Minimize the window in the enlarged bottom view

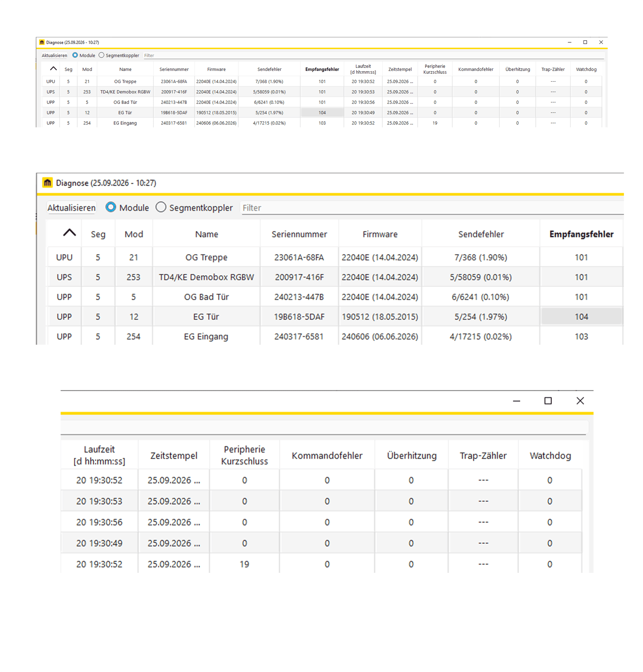[516, 401]
